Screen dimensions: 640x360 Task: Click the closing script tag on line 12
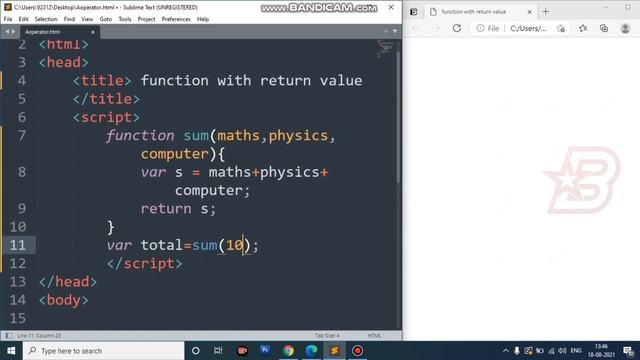(145, 264)
